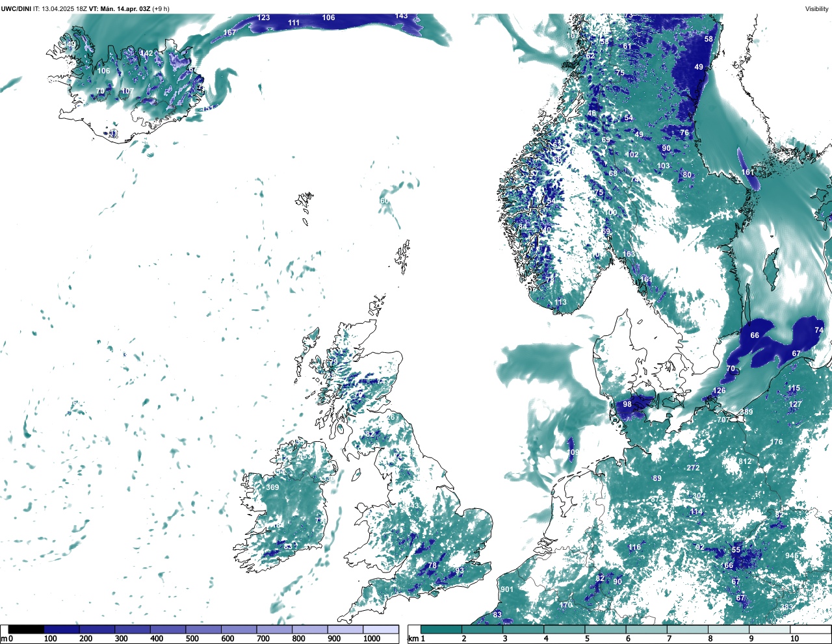
Task: Click the '93' value over southeast England
Action: 460,571
